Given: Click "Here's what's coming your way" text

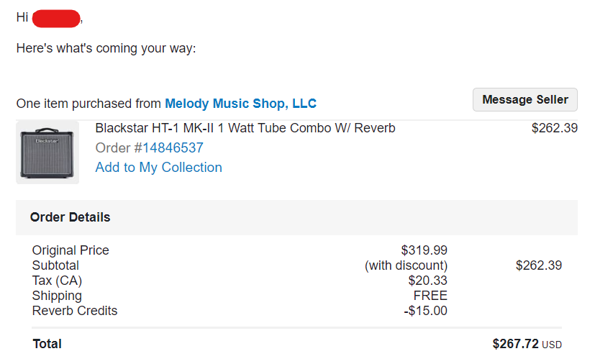Looking at the screenshot, I should [x=106, y=48].
